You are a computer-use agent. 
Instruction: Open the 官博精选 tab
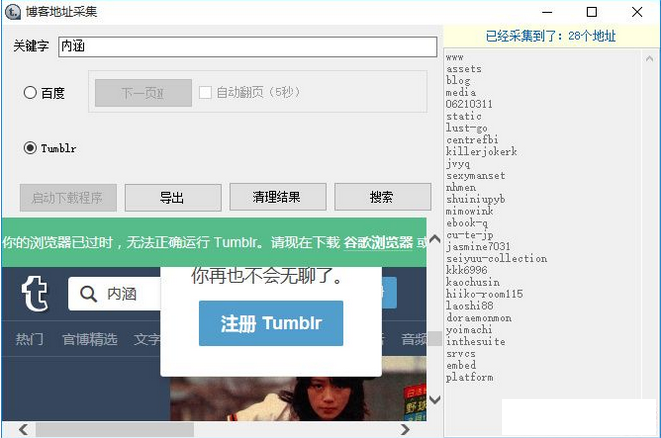(x=89, y=339)
